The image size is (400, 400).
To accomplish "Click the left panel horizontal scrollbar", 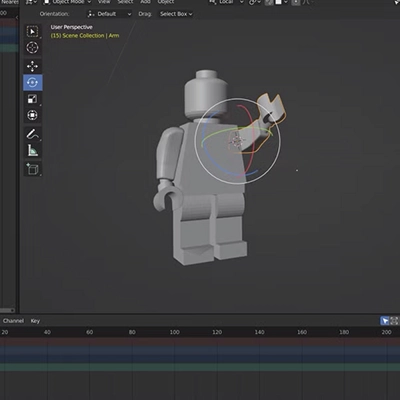I will click(7, 310).
